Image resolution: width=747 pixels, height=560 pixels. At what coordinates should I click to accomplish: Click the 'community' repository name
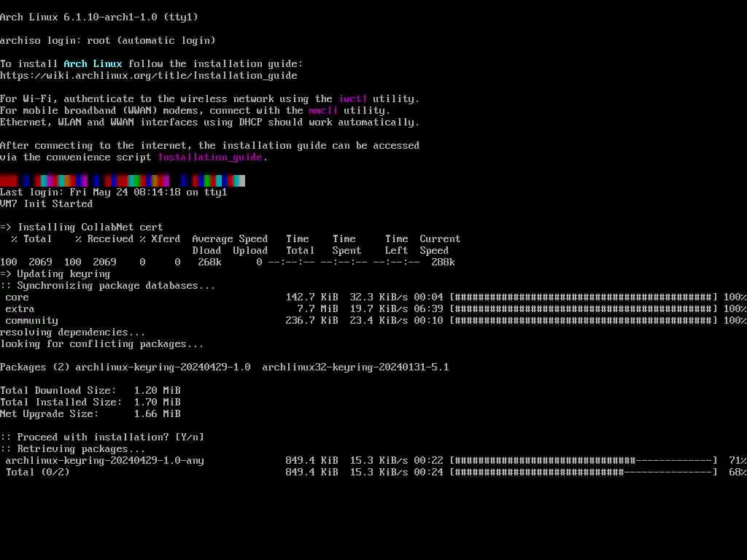click(x=32, y=321)
